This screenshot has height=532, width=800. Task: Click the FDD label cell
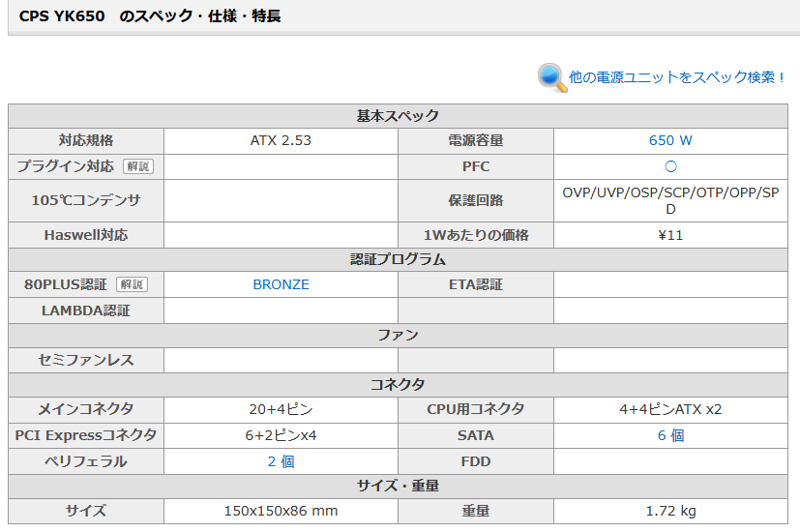pyautogui.click(x=476, y=461)
